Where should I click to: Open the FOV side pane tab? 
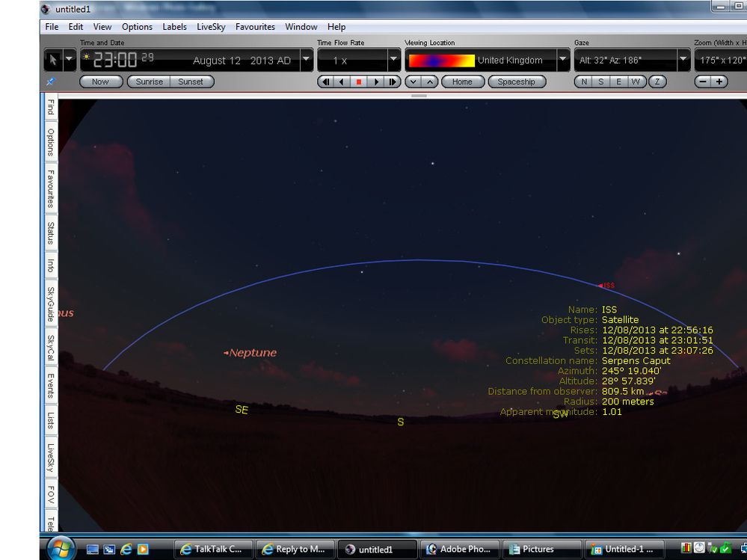pyautogui.click(x=51, y=495)
